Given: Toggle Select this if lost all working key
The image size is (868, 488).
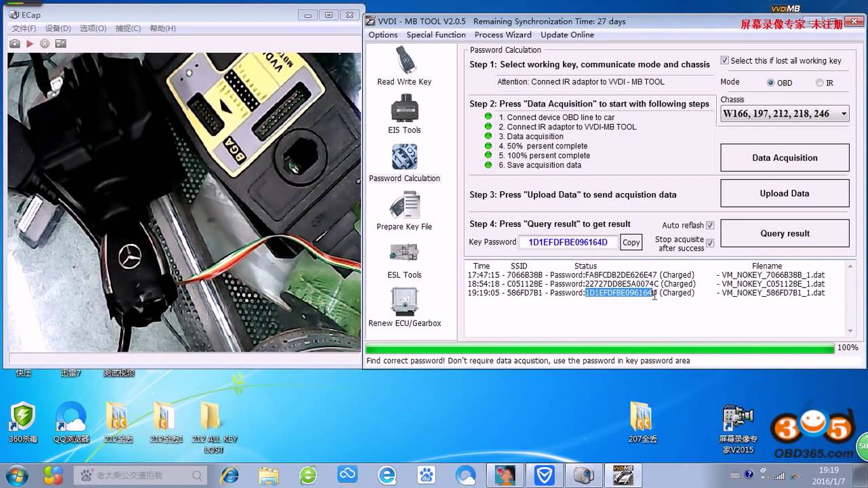Looking at the screenshot, I should pyautogui.click(x=724, y=60).
